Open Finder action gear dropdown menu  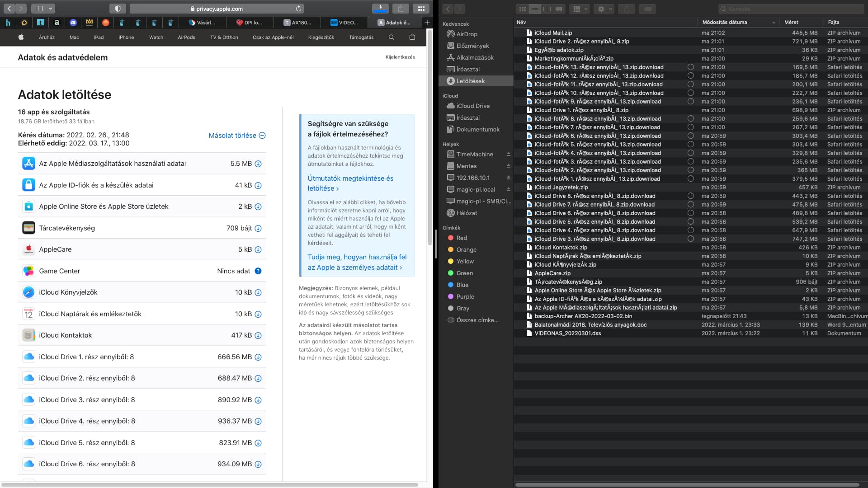604,9
